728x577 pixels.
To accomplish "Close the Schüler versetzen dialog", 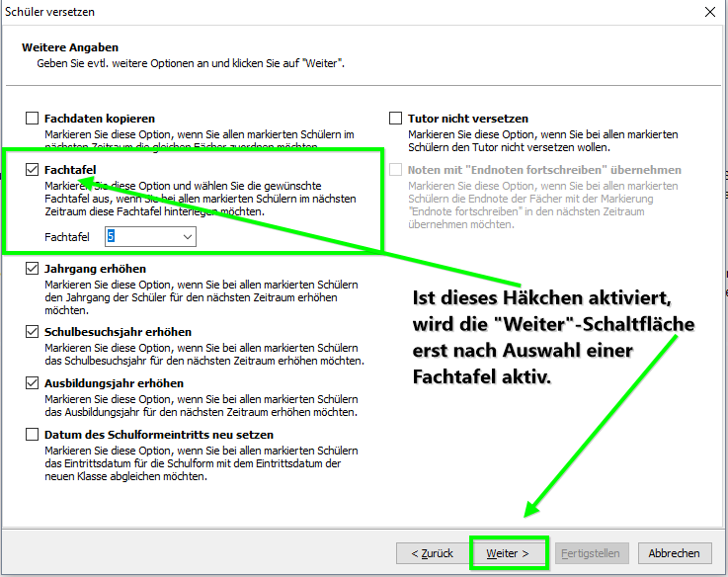I will [710, 12].
